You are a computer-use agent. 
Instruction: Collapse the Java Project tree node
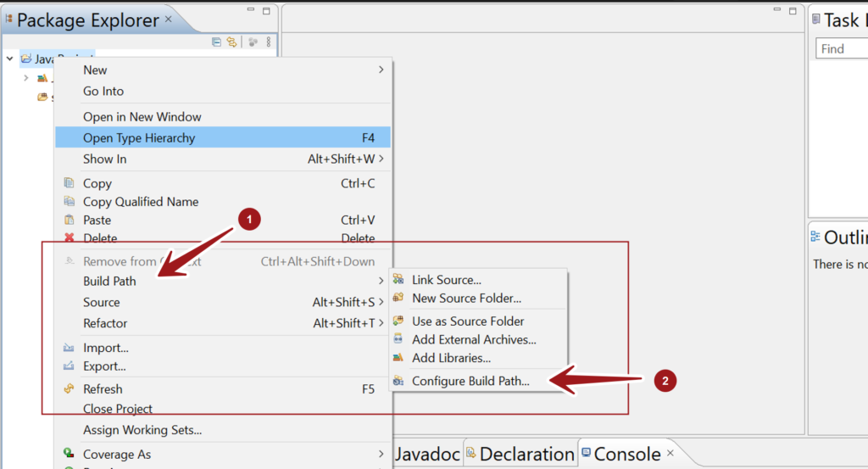click(10, 59)
